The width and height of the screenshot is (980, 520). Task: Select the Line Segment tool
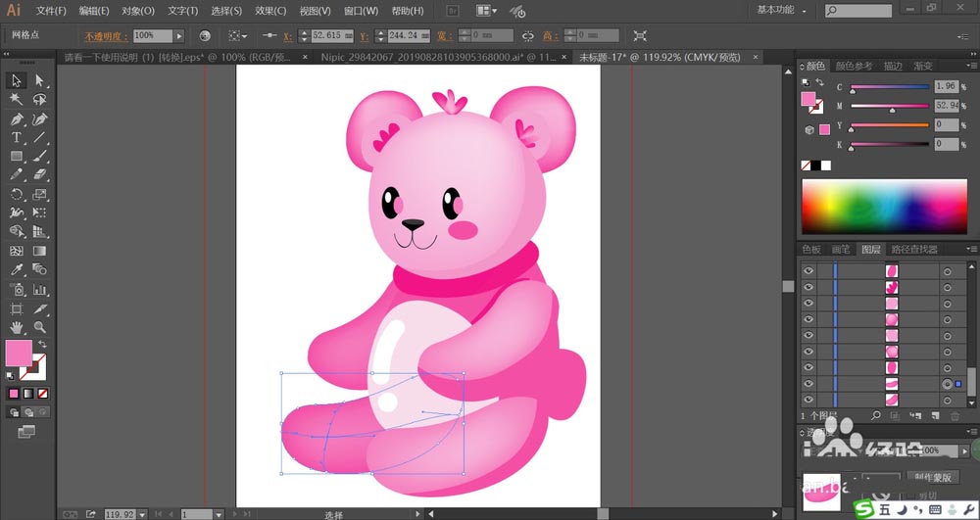click(40, 138)
